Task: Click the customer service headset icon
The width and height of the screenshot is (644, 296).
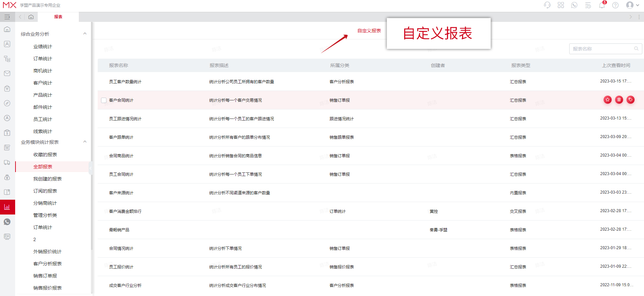Action: click(x=547, y=5)
